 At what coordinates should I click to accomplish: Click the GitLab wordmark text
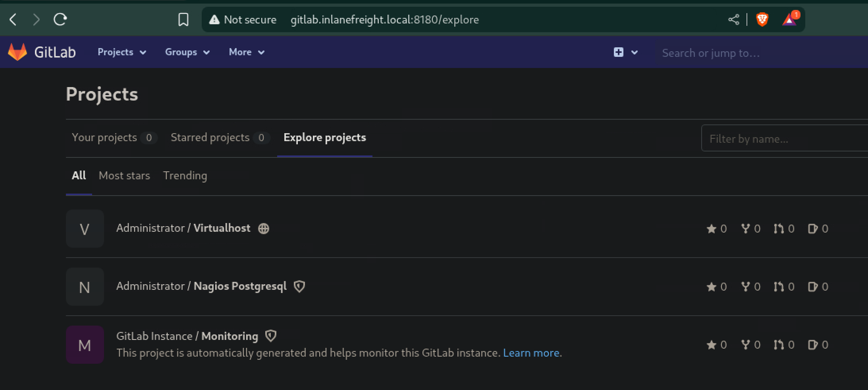coord(55,52)
